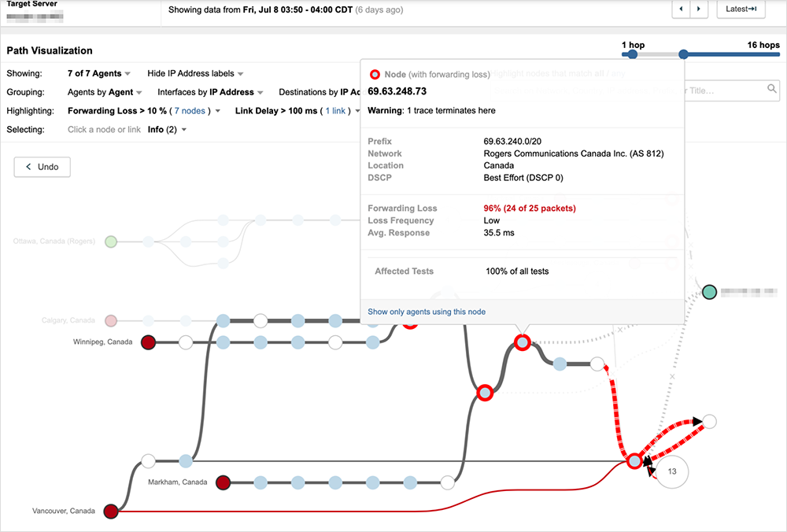This screenshot has height=532, width=787.
Task: Select the teal destination server node
Action: pyautogui.click(x=709, y=291)
